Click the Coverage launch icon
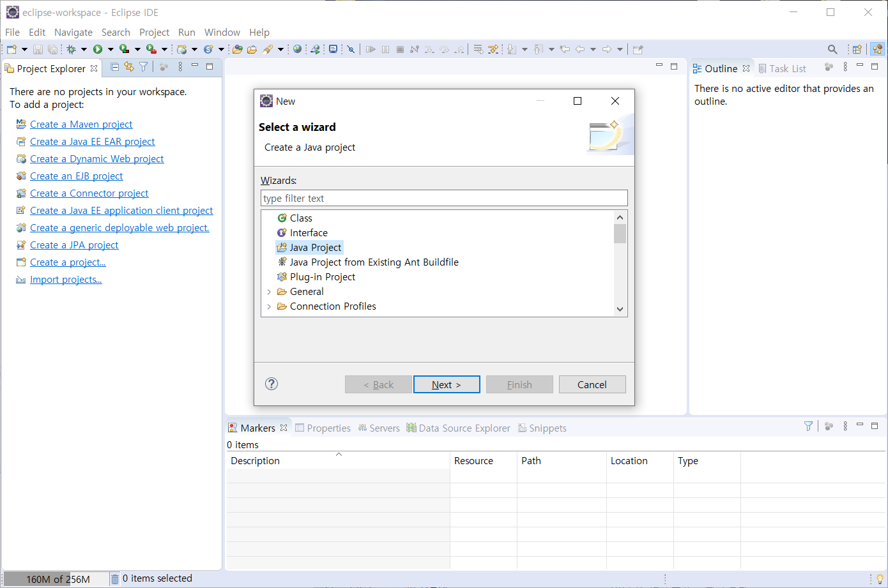Image resolution: width=888 pixels, height=588 pixels. pos(124,49)
